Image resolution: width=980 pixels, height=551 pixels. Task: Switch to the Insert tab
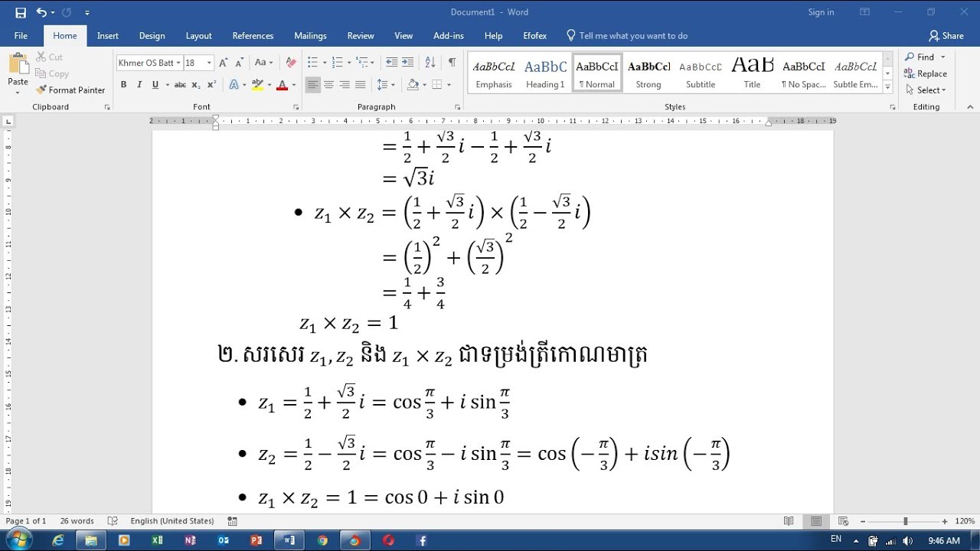(x=108, y=36)
